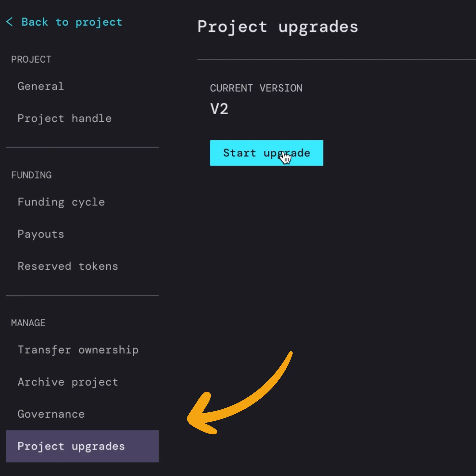The width and height of the screenshot is (476, 476).
Task: Select the Back to project link
Action: point(71,22)
